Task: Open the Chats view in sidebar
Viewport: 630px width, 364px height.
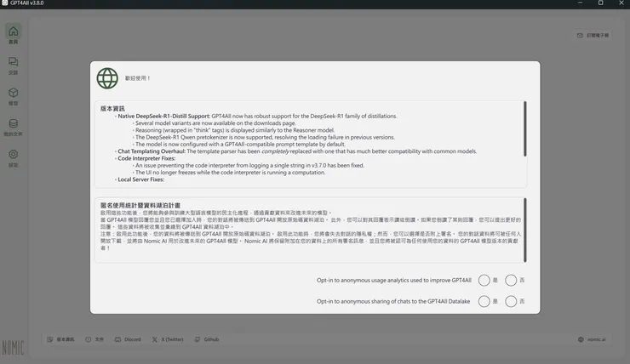Action: coord(14,65)
